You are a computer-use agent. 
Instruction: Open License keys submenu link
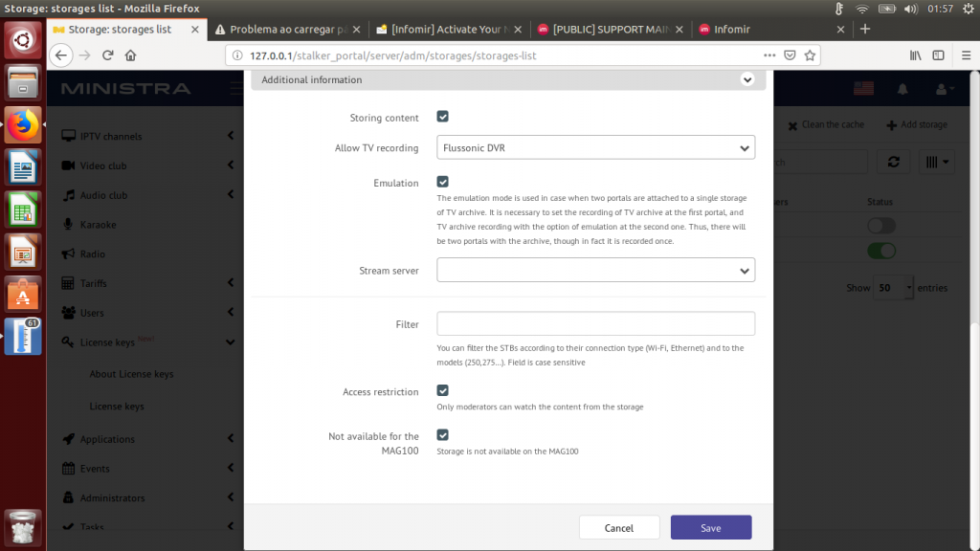coord(116,406)
